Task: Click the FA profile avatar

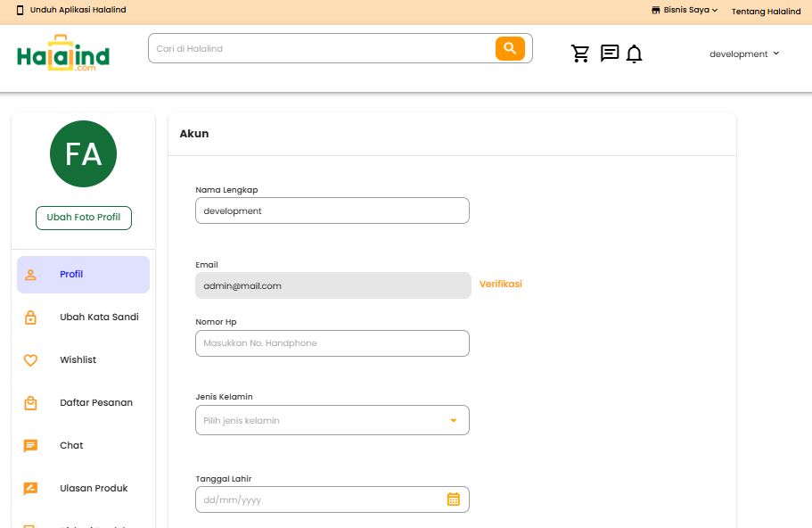Action: coord(83,154)
